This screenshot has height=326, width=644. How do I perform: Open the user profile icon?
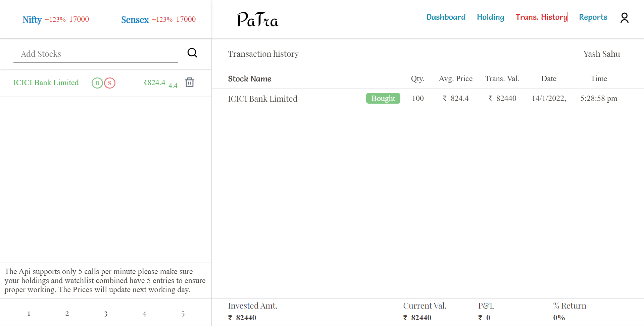(625, 18)
